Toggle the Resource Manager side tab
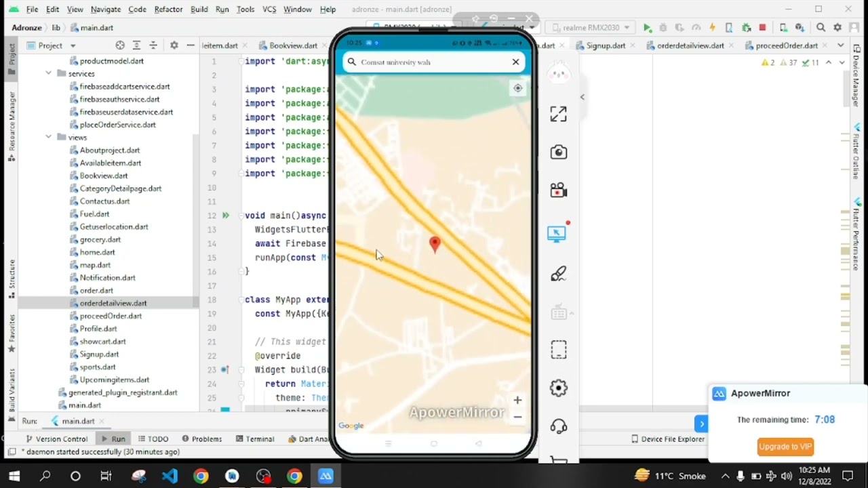868x488 pixels. pos(12,126)
